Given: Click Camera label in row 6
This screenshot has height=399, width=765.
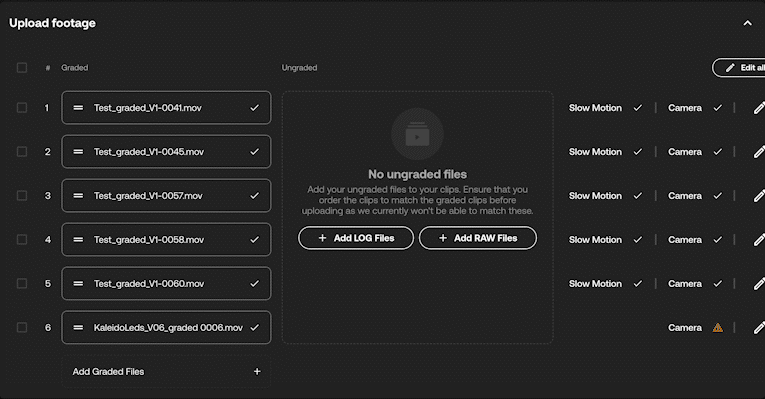Looking at the screenshot, I should click(x=685, y=327).
